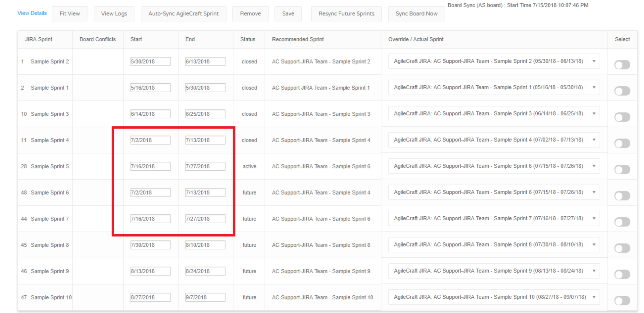
Task: Open the View Details link
Action: 32,13
